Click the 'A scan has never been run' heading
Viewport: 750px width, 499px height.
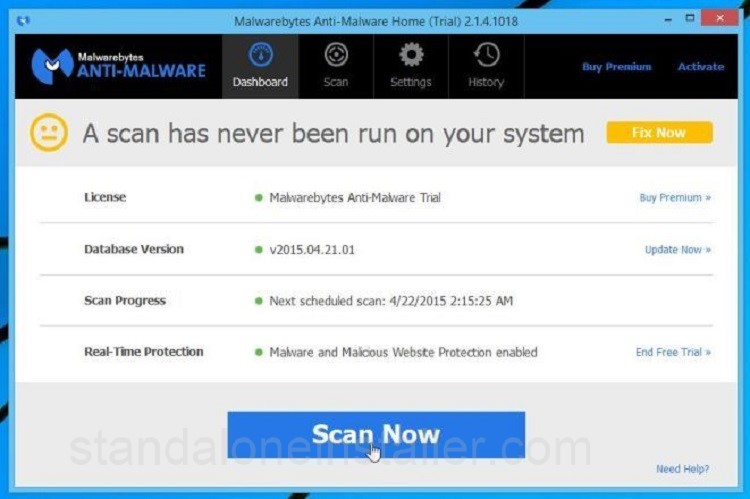(x=333, y=133)
